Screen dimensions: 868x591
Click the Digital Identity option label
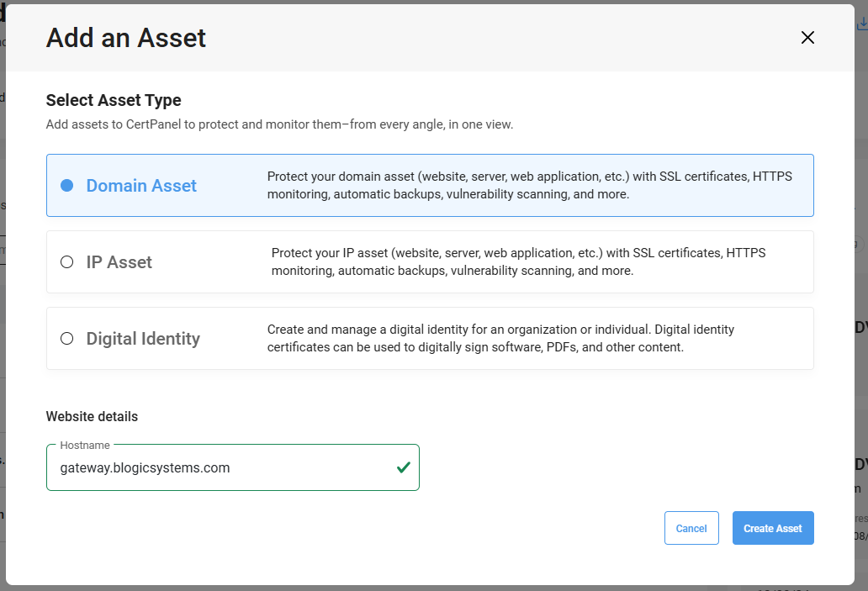pos(143,339)
